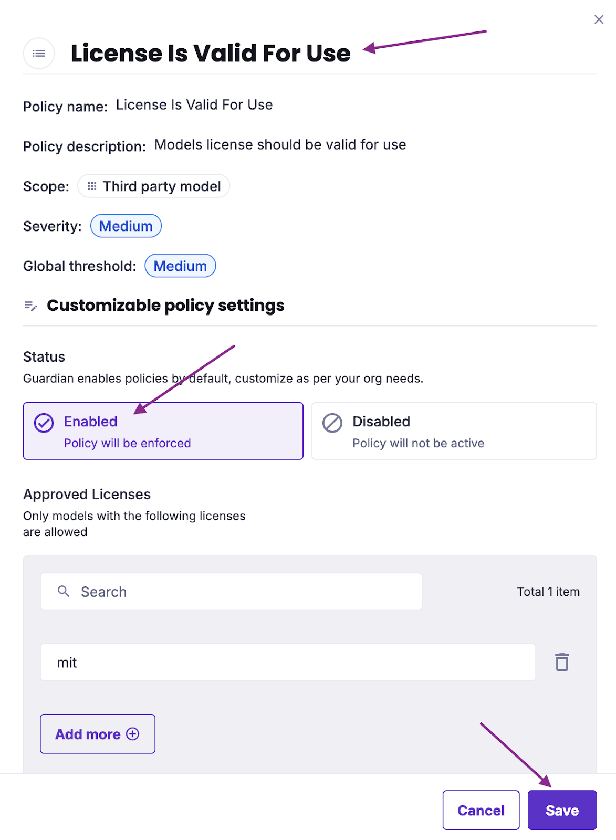Click the Customizable policy settings heading
This screenshot has width=616, height=840.
click(165, 305)
